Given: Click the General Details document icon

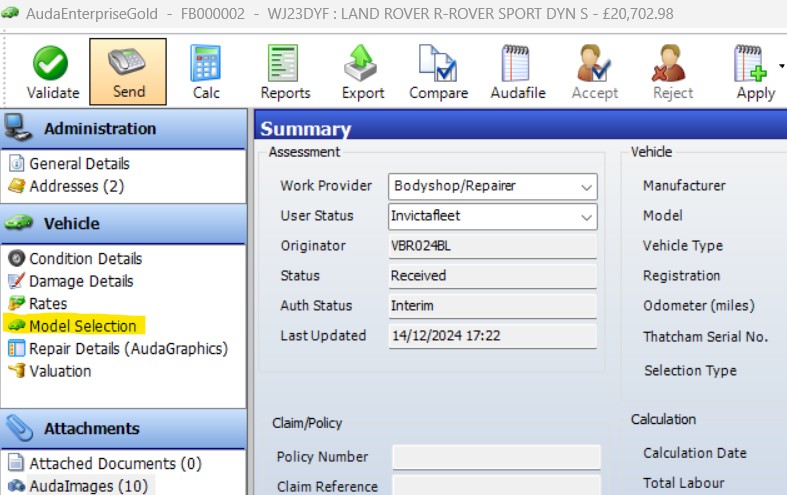Looking at the screenshot, I should 17,163.
